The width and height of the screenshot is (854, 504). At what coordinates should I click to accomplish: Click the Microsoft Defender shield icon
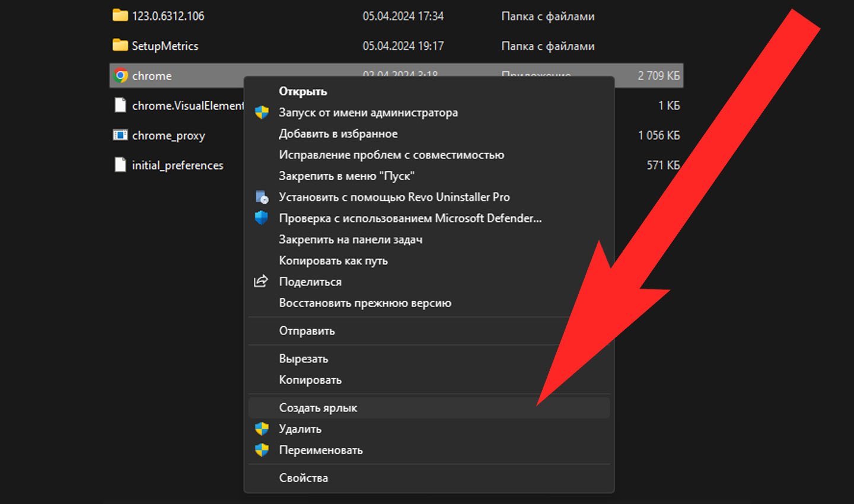262,218
